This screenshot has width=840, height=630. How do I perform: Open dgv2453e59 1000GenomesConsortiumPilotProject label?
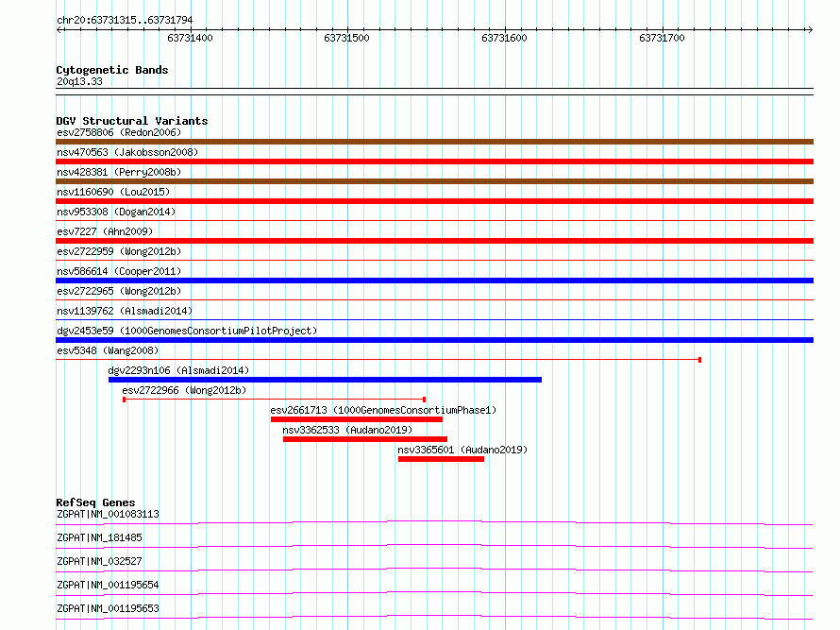point(187,331)
